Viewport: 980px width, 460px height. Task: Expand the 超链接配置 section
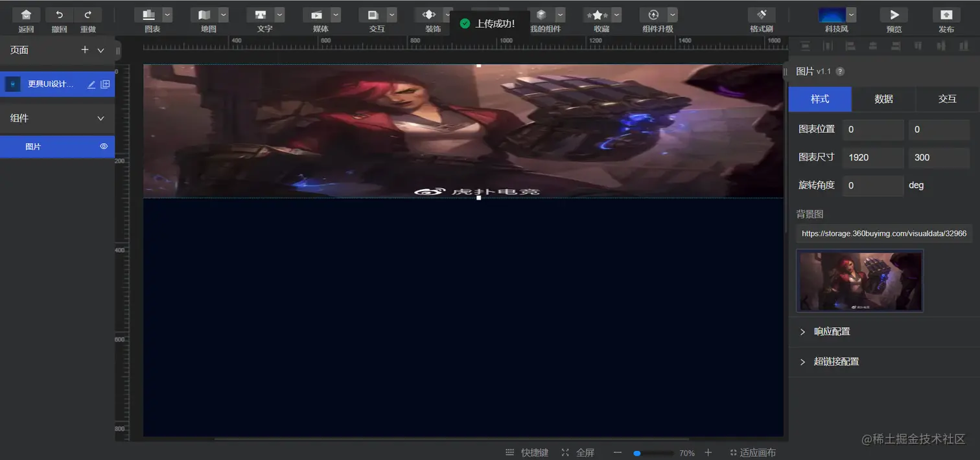click(884, 362)
